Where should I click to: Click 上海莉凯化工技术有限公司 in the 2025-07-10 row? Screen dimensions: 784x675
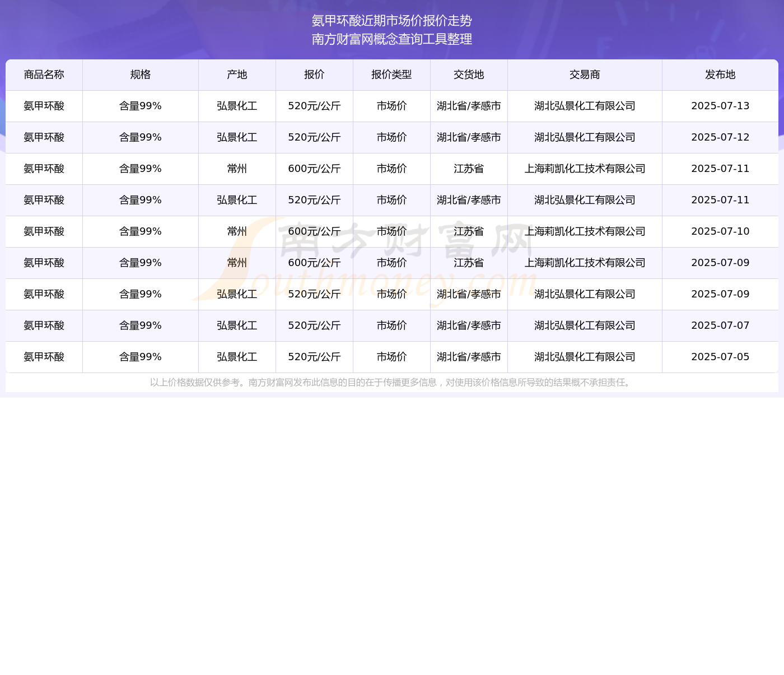pyautogui.click(x=585, y=232)
